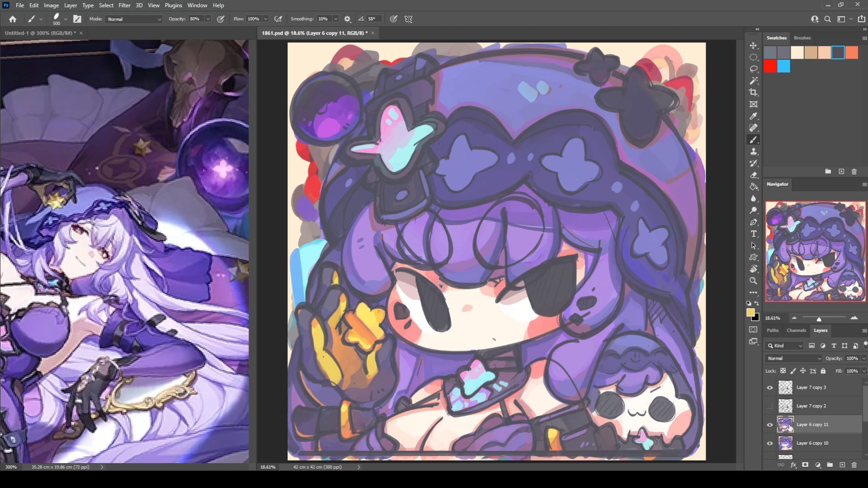868x488 pixels.
Task: Open layer Opacity dropdown arrow
Action: coord(864,358)
